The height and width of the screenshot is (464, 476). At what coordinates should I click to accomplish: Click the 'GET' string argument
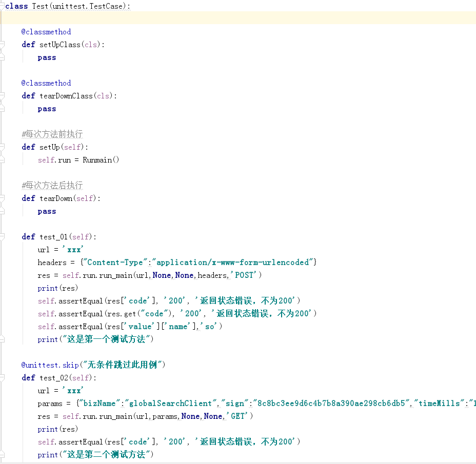pyautogui.click(x=237, y=416)
